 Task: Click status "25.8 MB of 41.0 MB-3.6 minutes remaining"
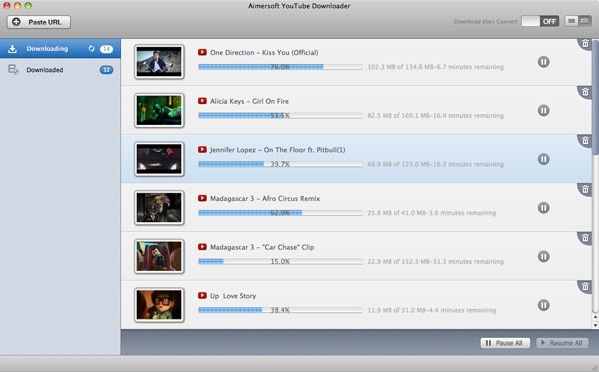coord(432,213)
